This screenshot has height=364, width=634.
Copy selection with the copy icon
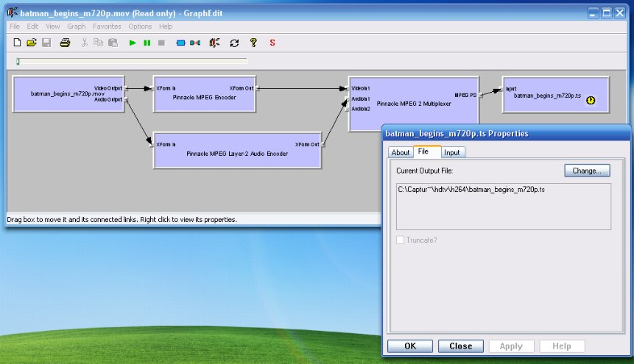click(98, 43)
